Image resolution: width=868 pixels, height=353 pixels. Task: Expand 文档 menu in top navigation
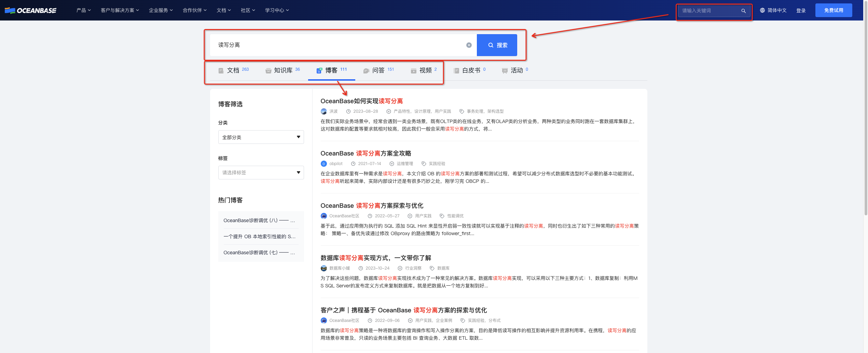point(224,10)
